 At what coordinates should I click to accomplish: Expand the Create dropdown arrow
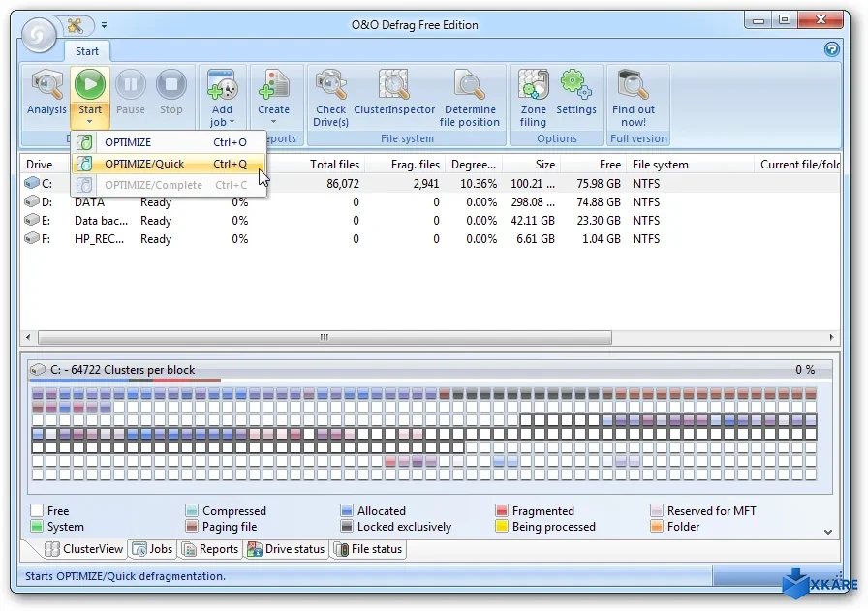pos(273,122)
